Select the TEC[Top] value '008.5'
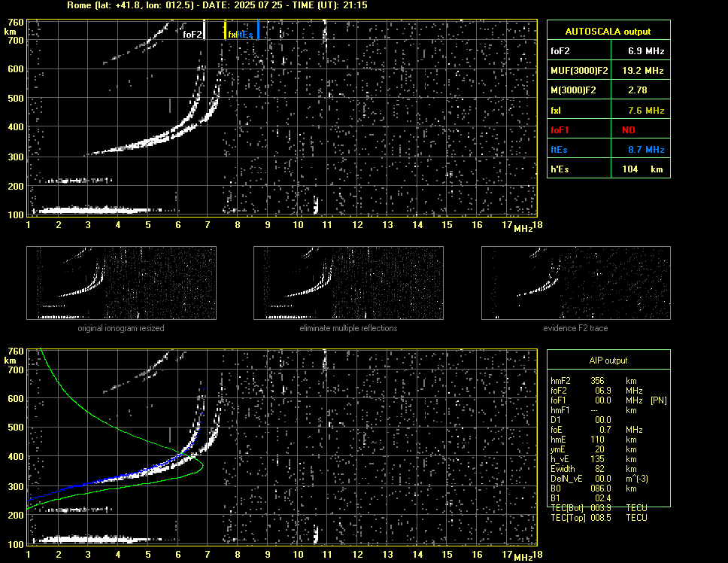This screenshot has height=563, width=728. point(601,518)
